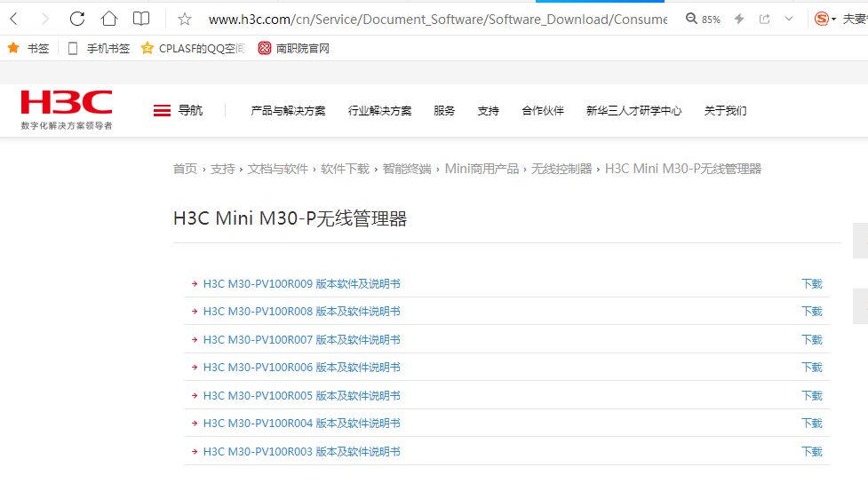Screen dimensions: 868x499
Task: Click 下载 for M30-PV100R007
Action: click(812, 340)
